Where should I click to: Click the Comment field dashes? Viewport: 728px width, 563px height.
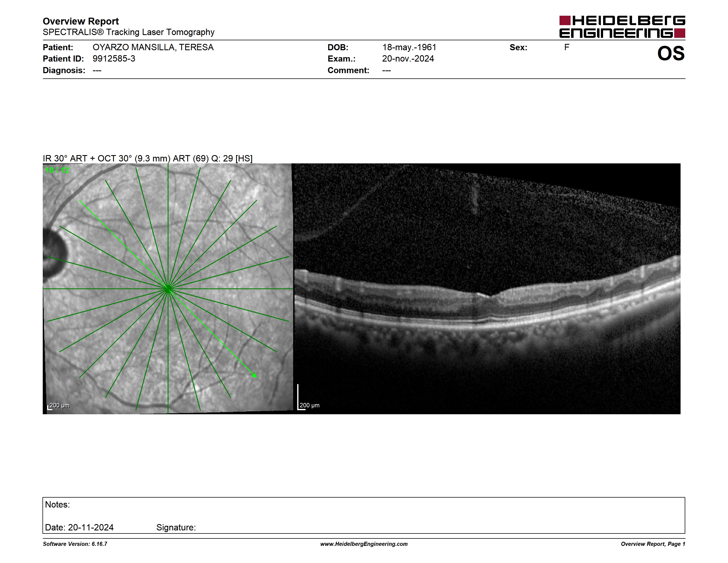click(x=386, y=70)
